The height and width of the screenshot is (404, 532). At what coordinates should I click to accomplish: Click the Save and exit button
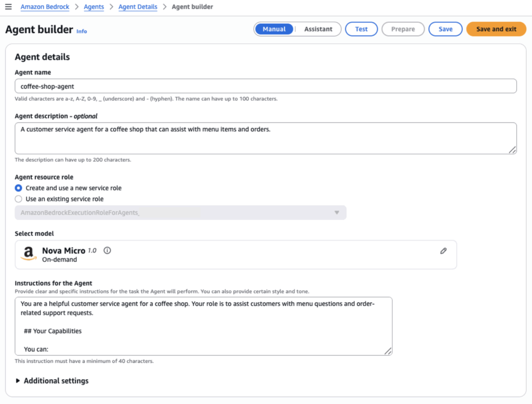(496, 29)
